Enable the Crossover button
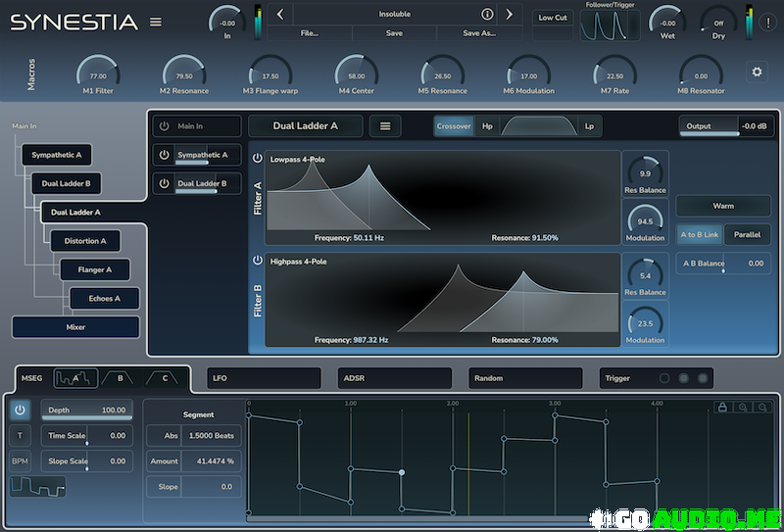784x532 pixels. 454,126
